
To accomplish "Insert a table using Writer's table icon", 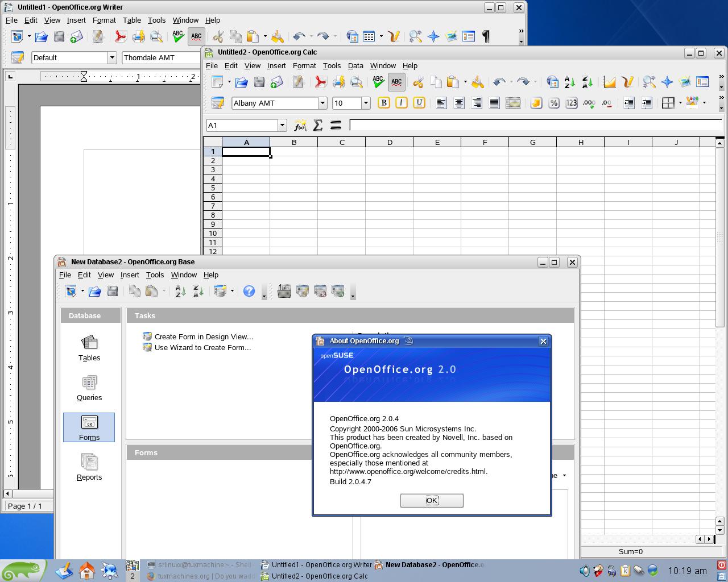I will click(369, 36).
